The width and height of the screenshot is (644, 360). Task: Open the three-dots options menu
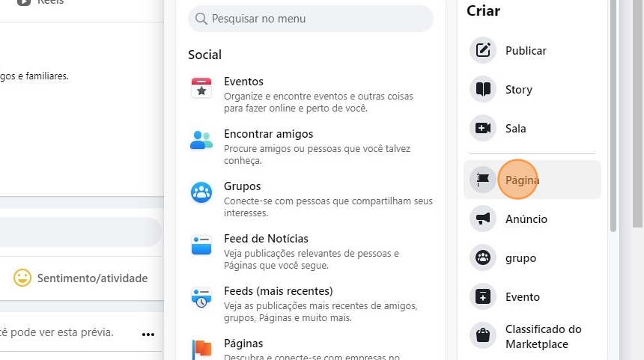[148, 334]
